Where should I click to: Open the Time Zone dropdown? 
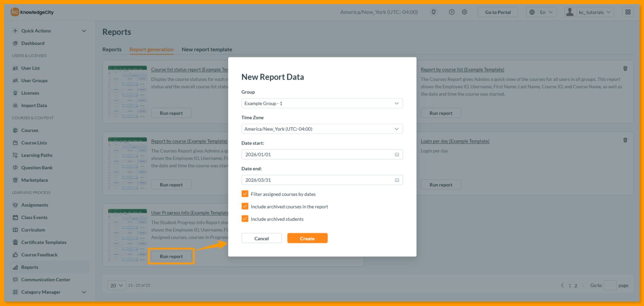pos(322,129)
